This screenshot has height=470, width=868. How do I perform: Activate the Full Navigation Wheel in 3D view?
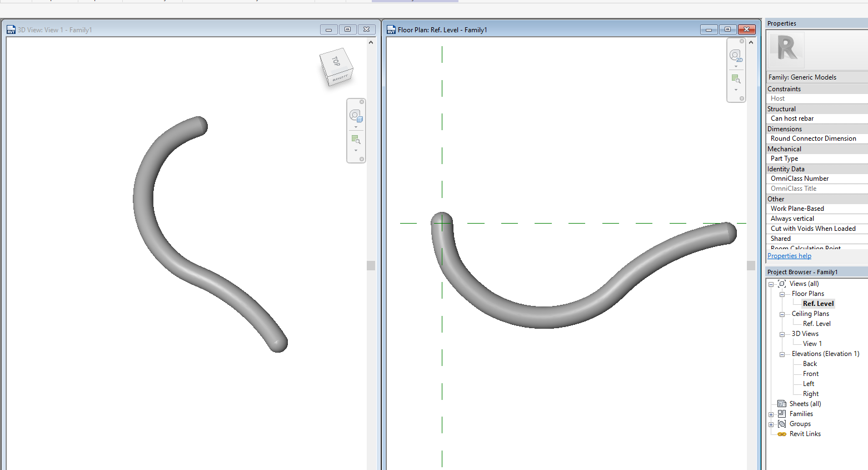tap(356, 115)
